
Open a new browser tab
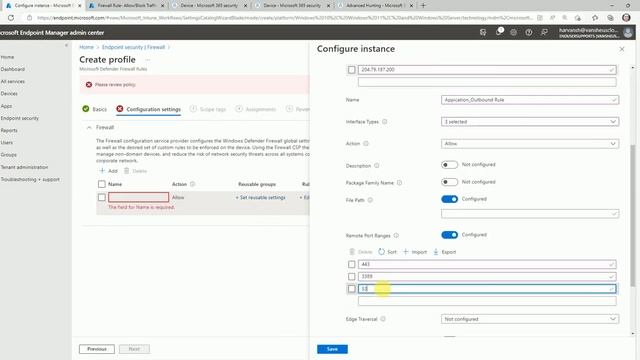click(x=423, y=5)
